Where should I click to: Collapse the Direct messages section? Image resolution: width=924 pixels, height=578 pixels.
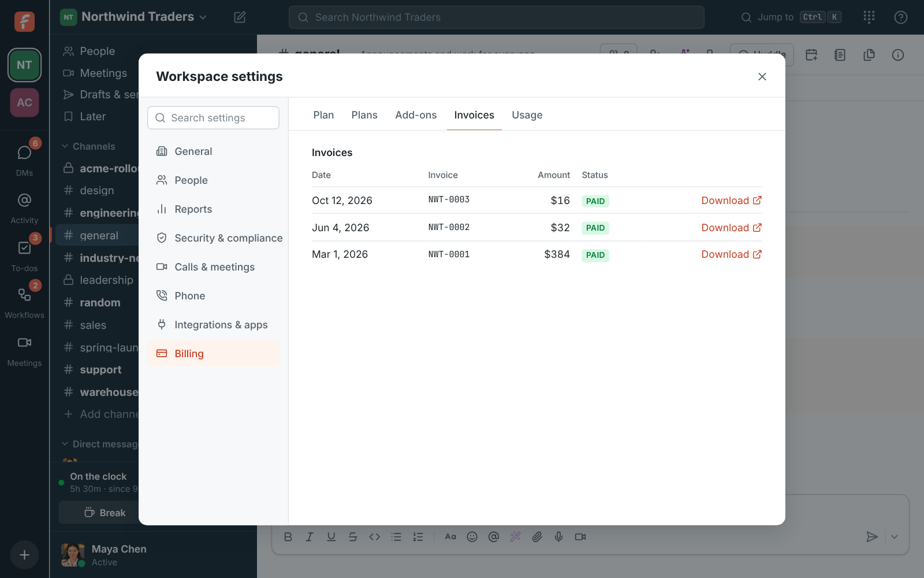click(x=100, y=444)
